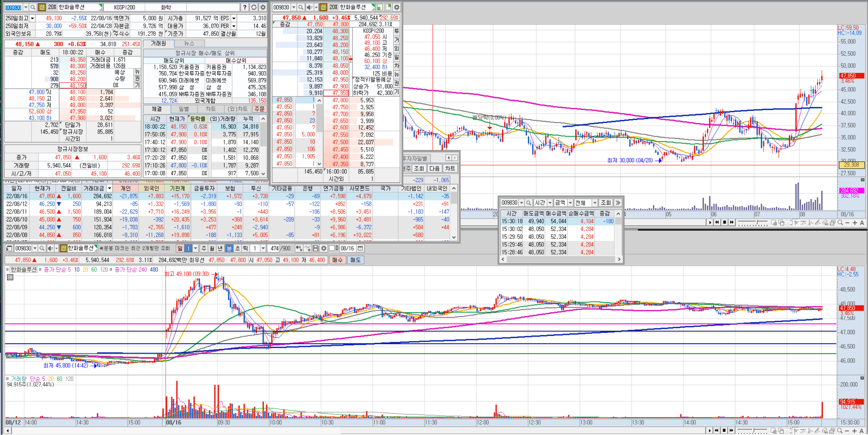
Task: Select yearly '년' period toggle
Action: coord(221,248)
